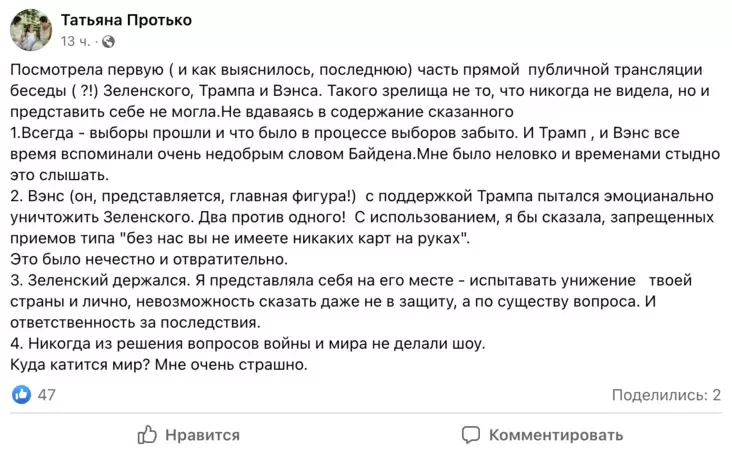The height and width of the screenshot is (453, 732).
Task: Open the list of 47 reactions
Action: (46, 395)
